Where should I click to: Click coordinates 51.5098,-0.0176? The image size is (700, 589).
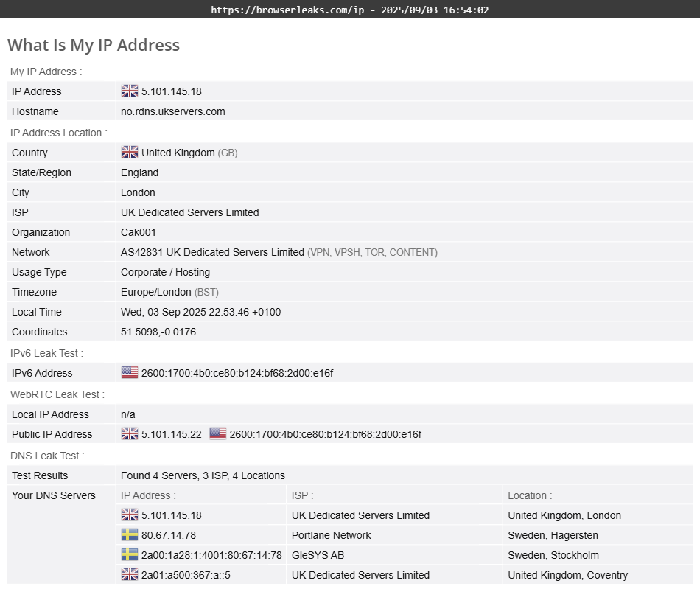click(x=158, y=332)
